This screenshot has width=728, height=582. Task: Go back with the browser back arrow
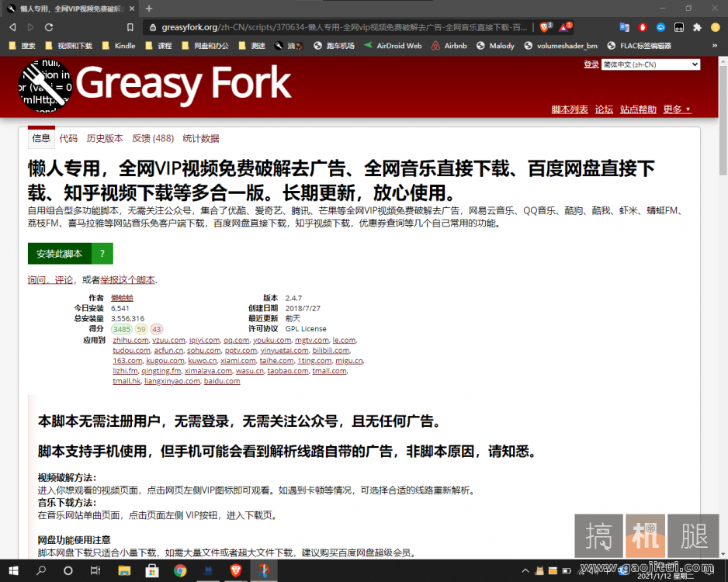(x=12, y=27)
